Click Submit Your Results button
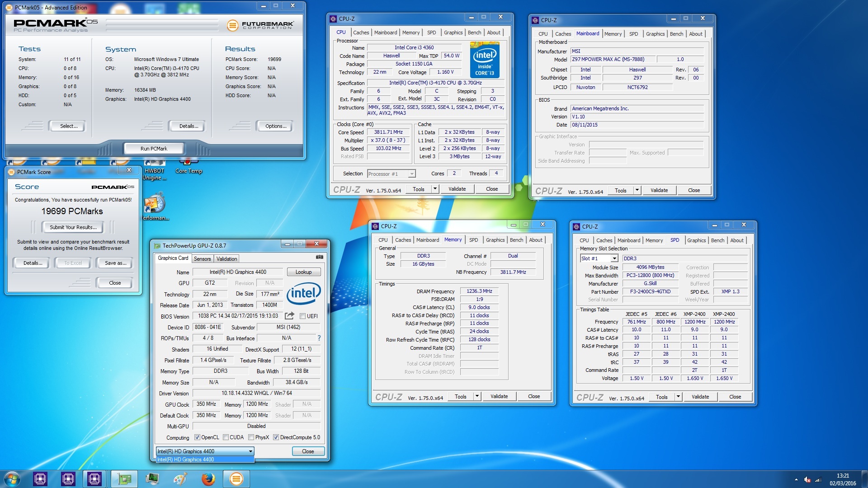The width and height of the screenshot is (868, 488). point(73,227)
